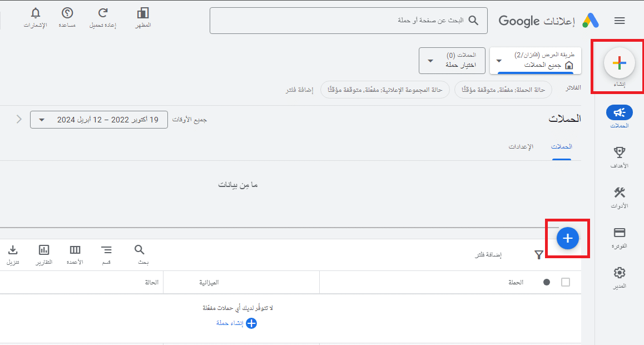Click the blue plus new campaign button
644x345 pixels.
(568, 238)
